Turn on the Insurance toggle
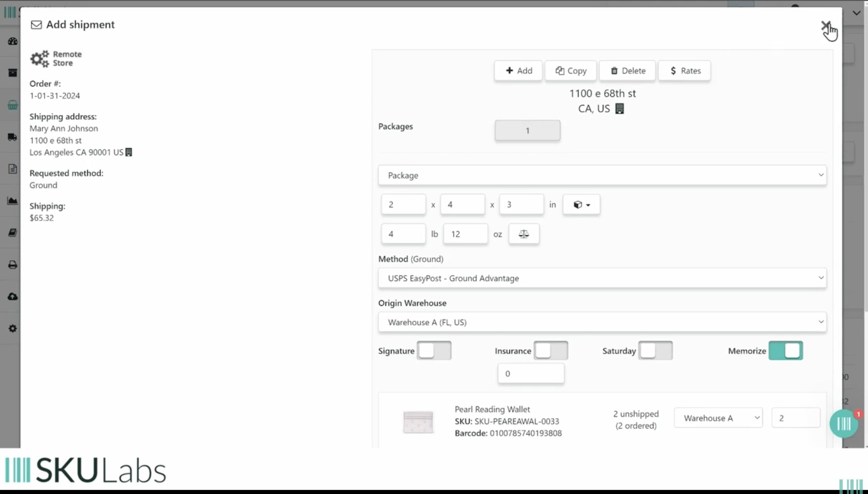This screenshot has width=868, height=494. [x=551, y=350]
